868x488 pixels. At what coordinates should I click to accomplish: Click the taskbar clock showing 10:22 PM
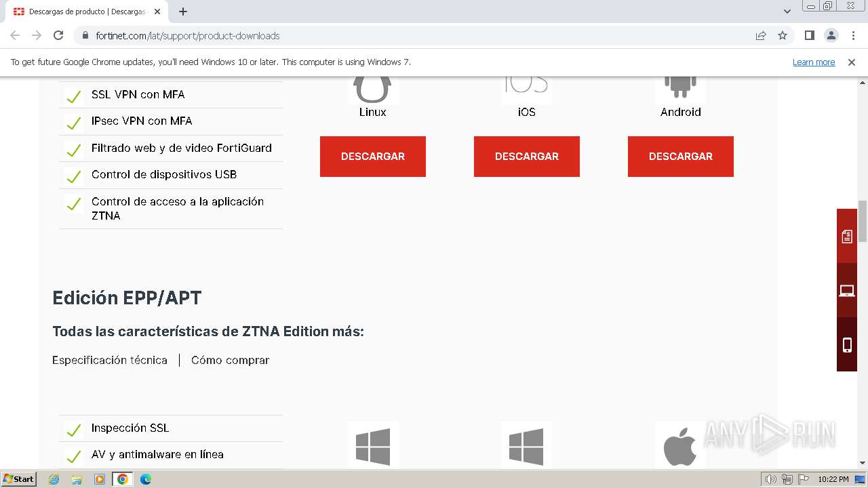tap(833, 479)
